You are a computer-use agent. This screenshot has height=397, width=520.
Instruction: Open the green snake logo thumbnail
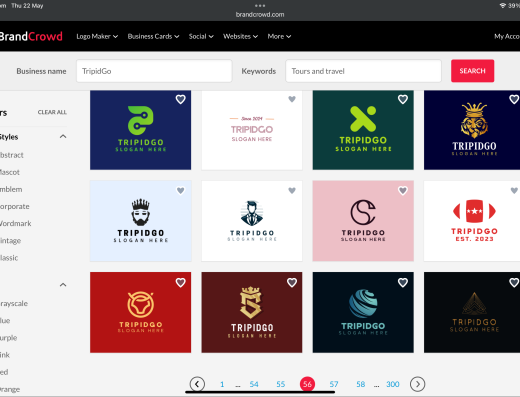tap(140, 130)
